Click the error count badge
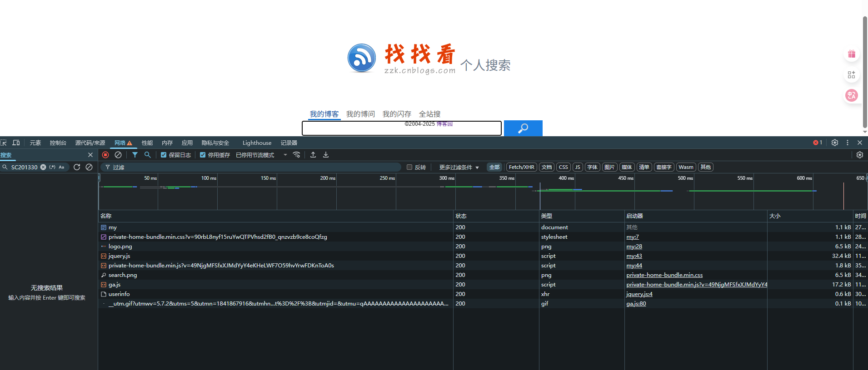The width and height of the screenshot is (868, 370). [x=818, y=143]
